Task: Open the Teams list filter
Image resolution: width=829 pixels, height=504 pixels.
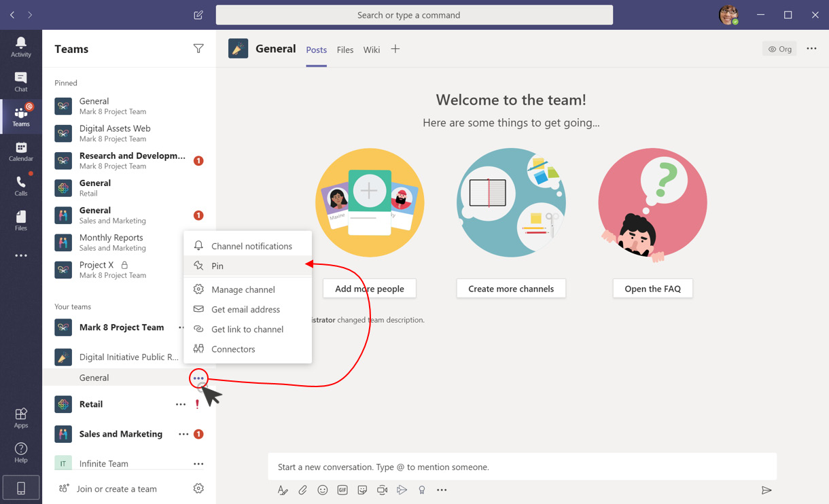Action: [198, 49]
